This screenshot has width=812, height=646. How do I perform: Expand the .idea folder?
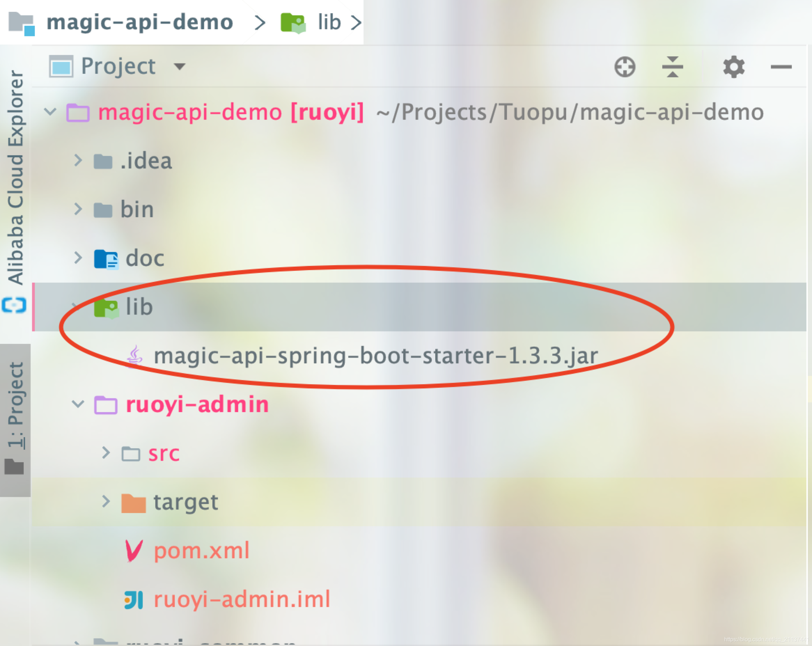78,160
